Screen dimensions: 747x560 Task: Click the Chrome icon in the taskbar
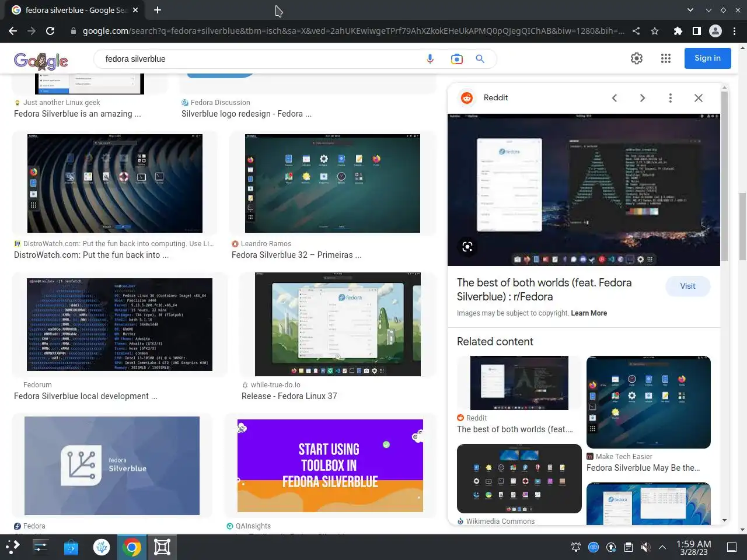click(132, 547)
